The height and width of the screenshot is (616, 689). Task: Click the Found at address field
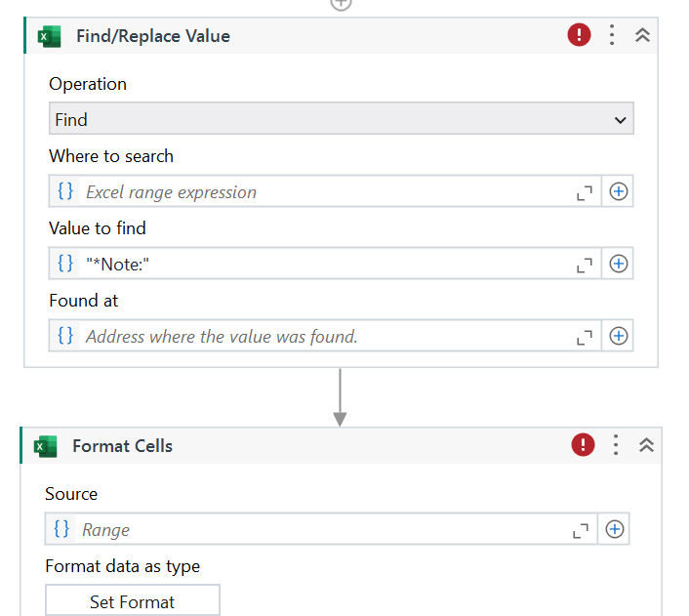click(x=327, y=337)
